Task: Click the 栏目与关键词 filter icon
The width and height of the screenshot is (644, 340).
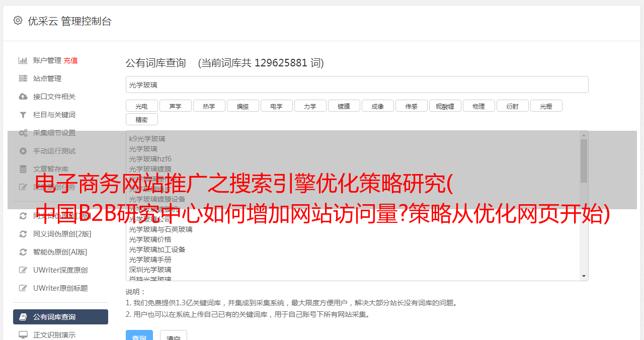Action: pyautogui.click(x=23, y=115)
